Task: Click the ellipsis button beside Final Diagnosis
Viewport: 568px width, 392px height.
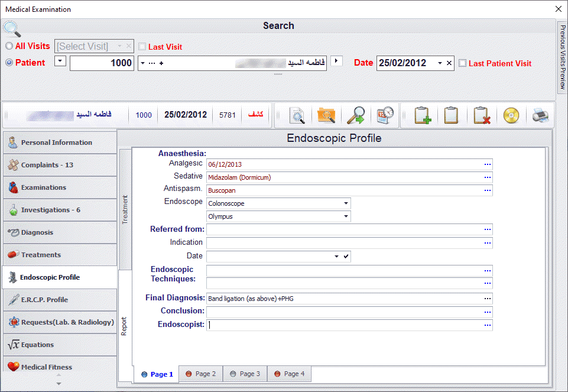Action: click(488, 299)
